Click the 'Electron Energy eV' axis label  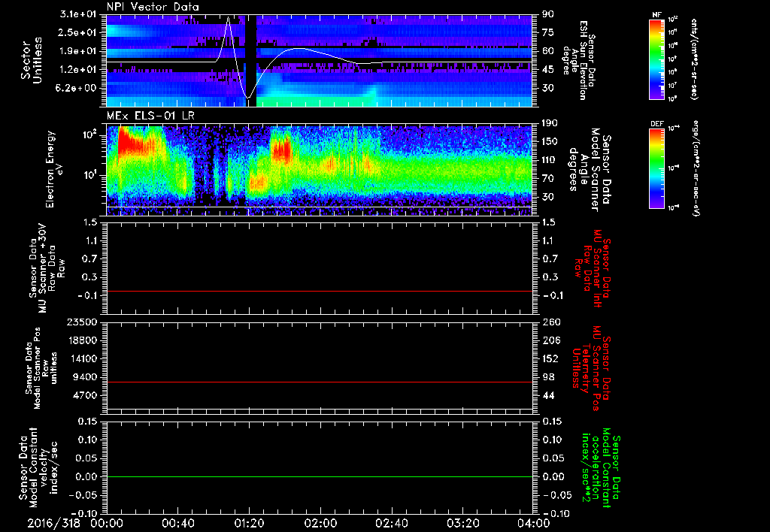pos(54,169)
